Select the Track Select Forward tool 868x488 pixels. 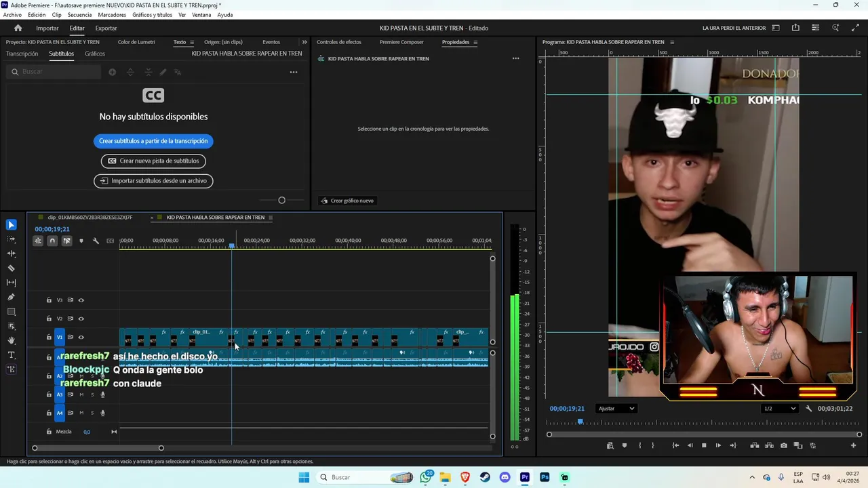12,239
